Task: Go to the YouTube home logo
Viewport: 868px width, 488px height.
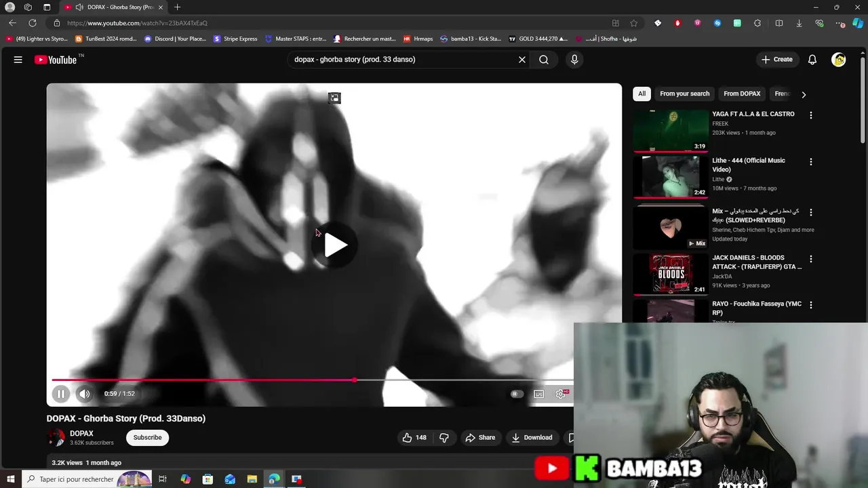Action: [x=56, y=60]
